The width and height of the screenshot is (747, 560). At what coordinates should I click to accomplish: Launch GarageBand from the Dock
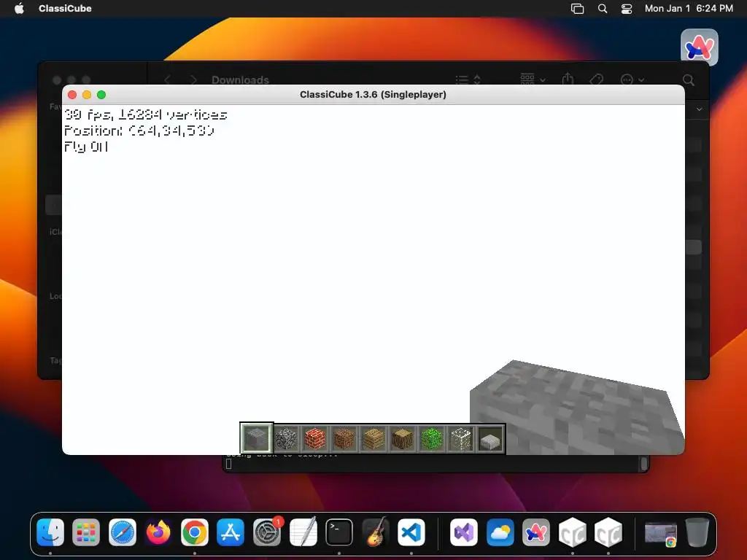pyautogui.click(x=376, y=532)
